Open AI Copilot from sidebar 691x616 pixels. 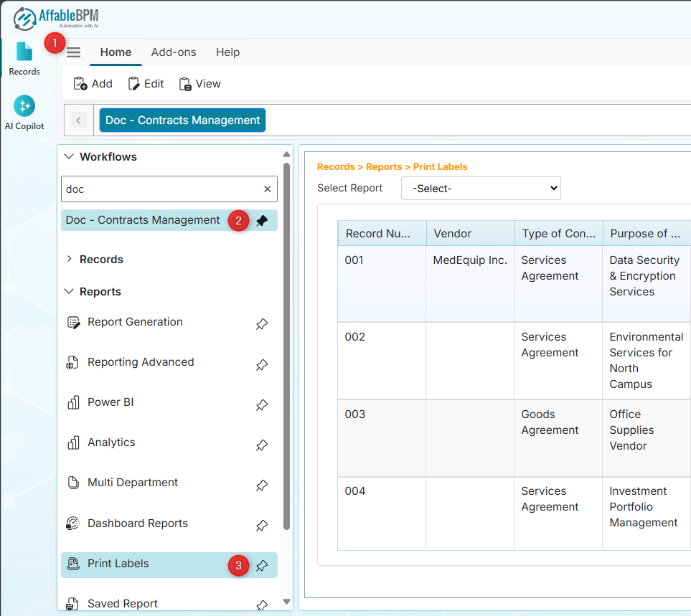(24, 113)
